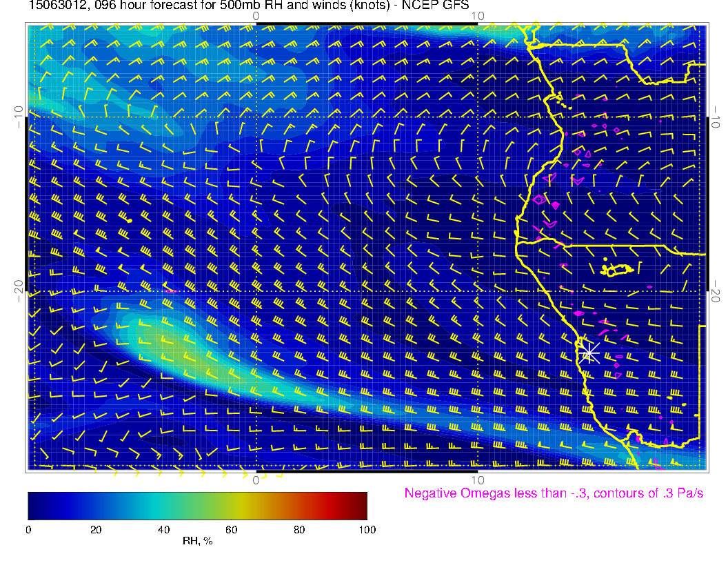Click the latitude label "-20" on left axis
The image size is (728, 563).
[19, 291]
